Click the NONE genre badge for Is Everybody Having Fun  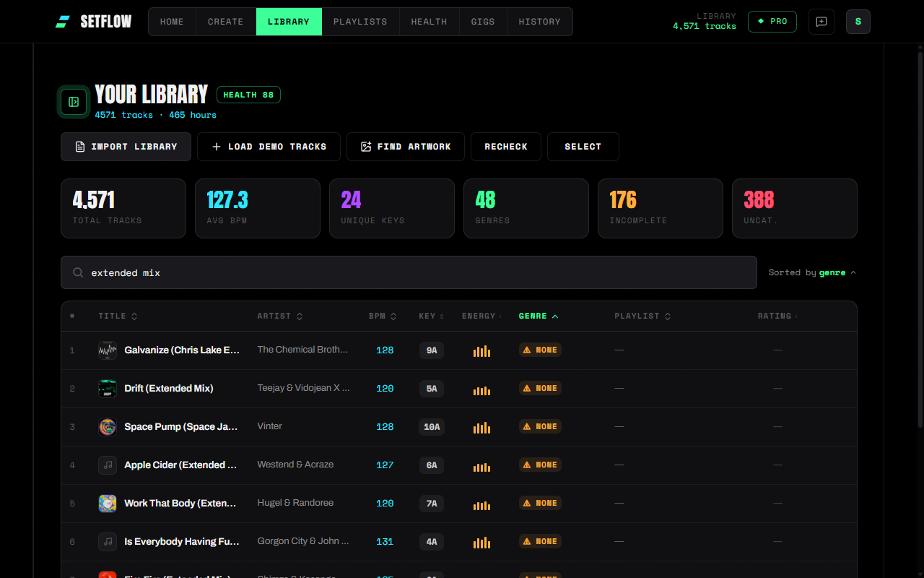tap(540, 541)
